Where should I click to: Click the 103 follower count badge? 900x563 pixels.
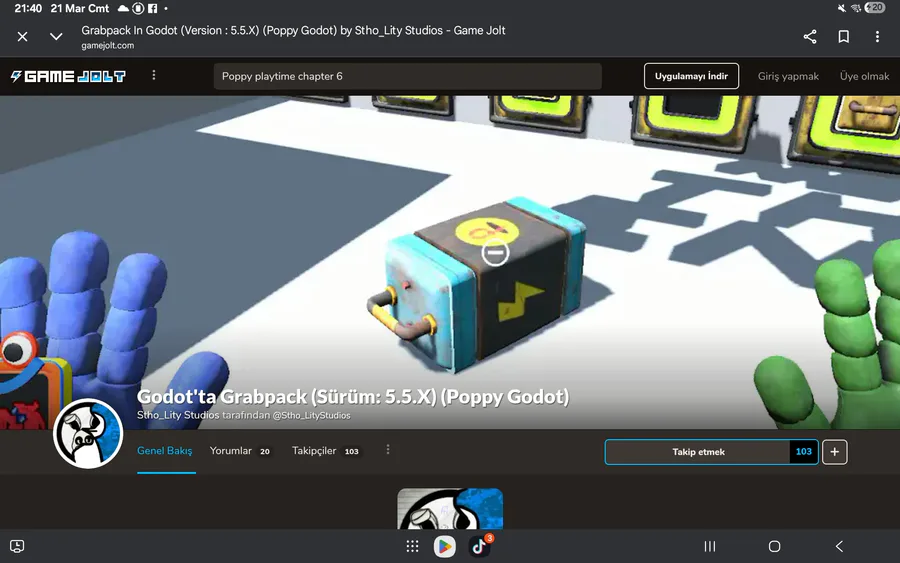pyautogui.click(x=804, y=452)
